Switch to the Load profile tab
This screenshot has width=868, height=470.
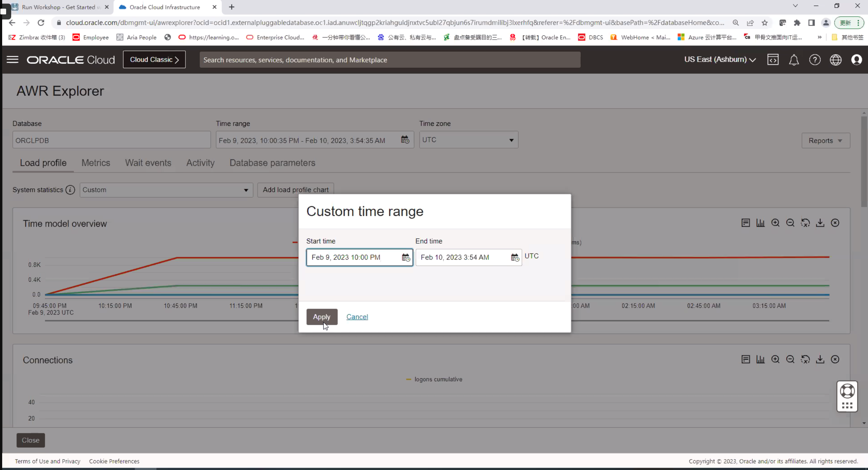(43, 163)
